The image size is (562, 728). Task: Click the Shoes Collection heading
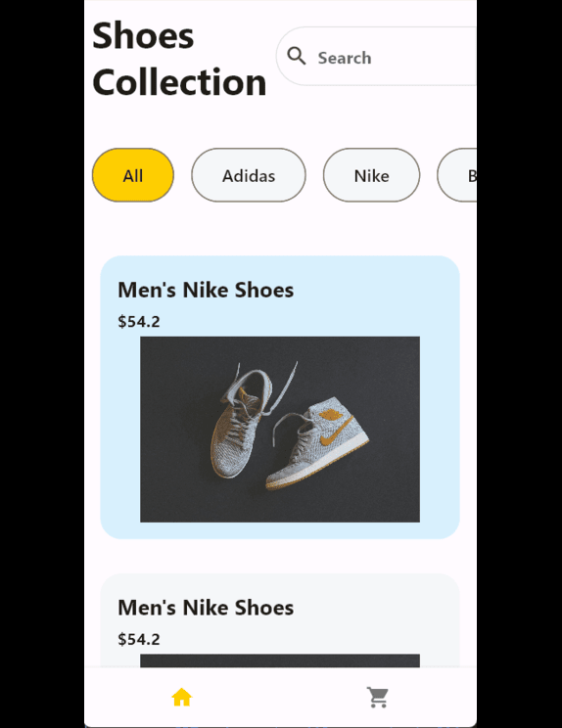179,59
